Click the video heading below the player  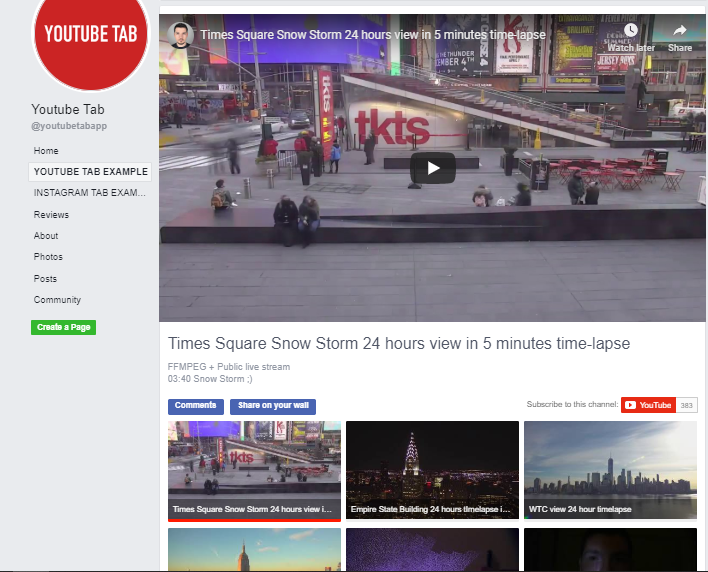click(399, 344)
